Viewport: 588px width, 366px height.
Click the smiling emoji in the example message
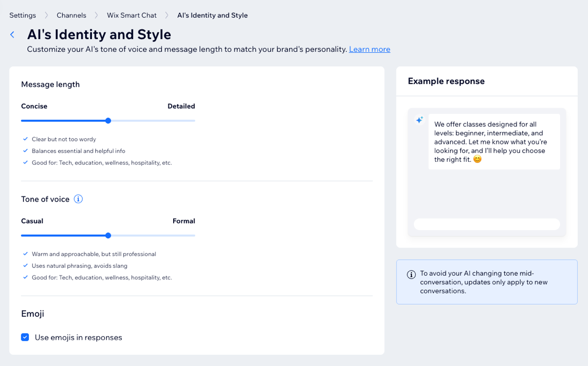477,159
